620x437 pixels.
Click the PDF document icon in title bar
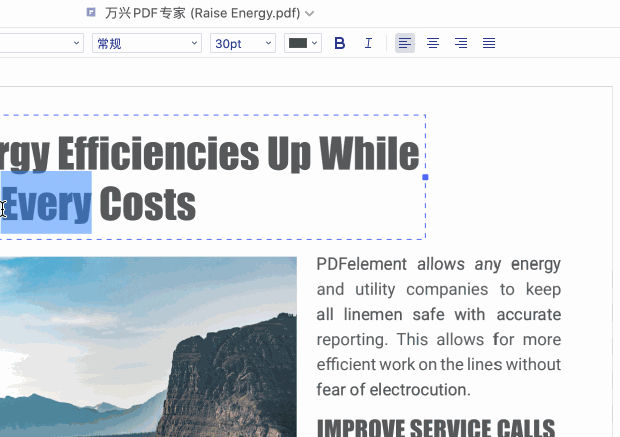coord(91,13)
